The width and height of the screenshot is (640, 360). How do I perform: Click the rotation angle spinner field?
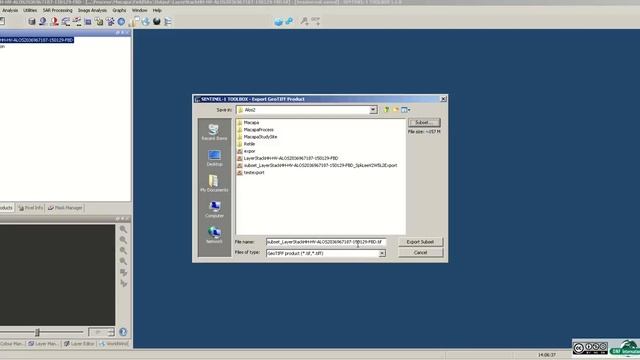pyautogui.click(x=101, y=332)
